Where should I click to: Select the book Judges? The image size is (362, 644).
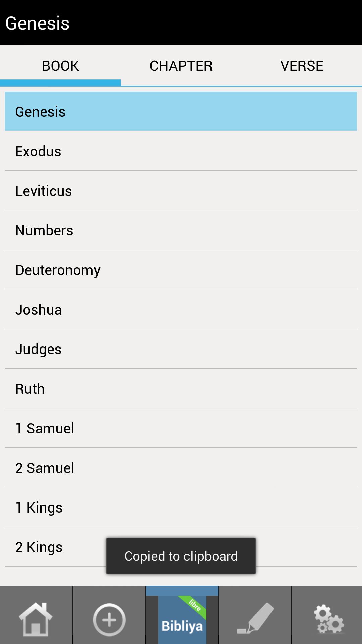click(181, 349)
